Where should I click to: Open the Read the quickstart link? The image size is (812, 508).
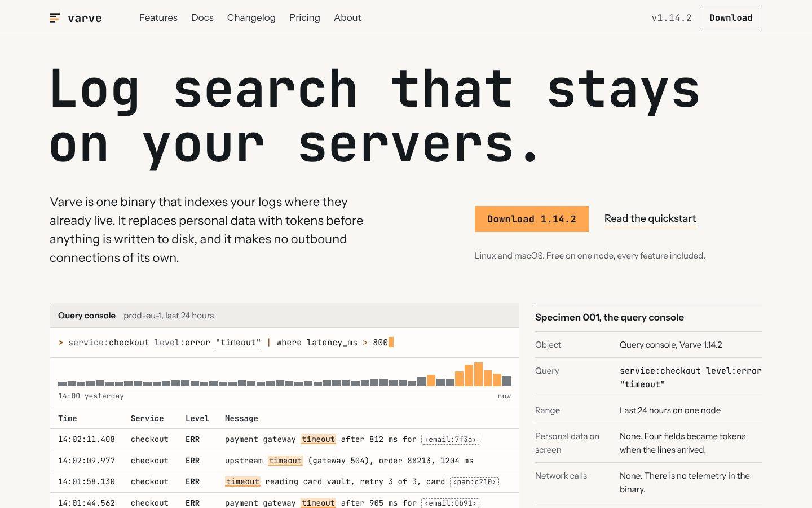tap(650, 218)
